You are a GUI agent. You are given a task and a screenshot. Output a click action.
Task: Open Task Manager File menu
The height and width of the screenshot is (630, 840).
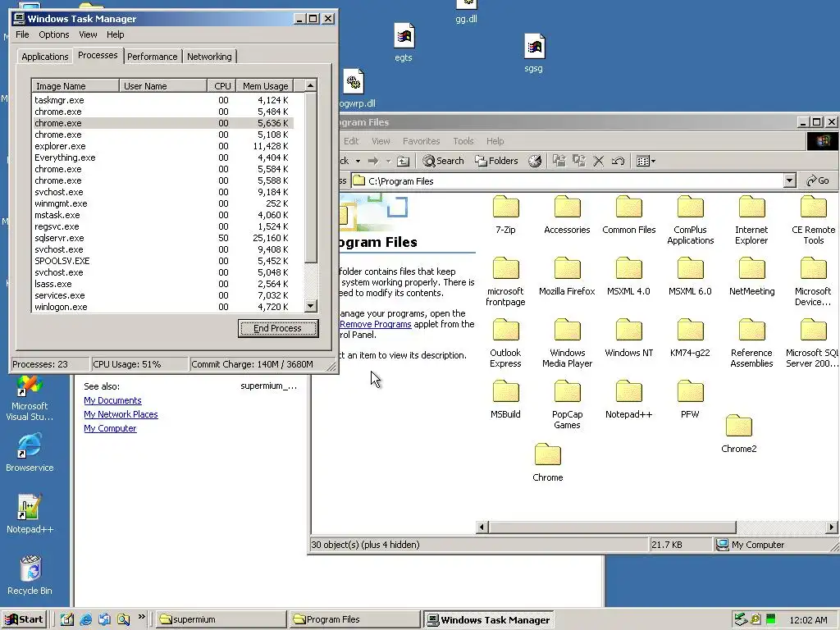[x=22, y=34]
